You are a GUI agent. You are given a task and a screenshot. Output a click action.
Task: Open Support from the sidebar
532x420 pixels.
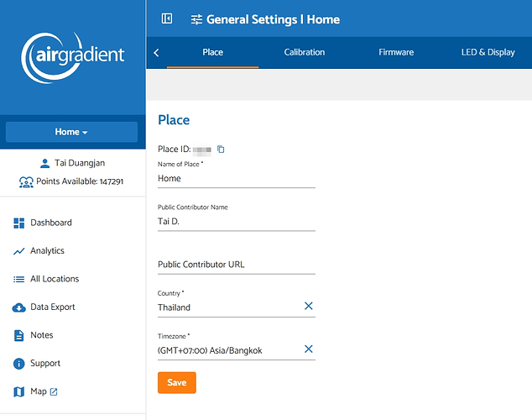[45, 364]
